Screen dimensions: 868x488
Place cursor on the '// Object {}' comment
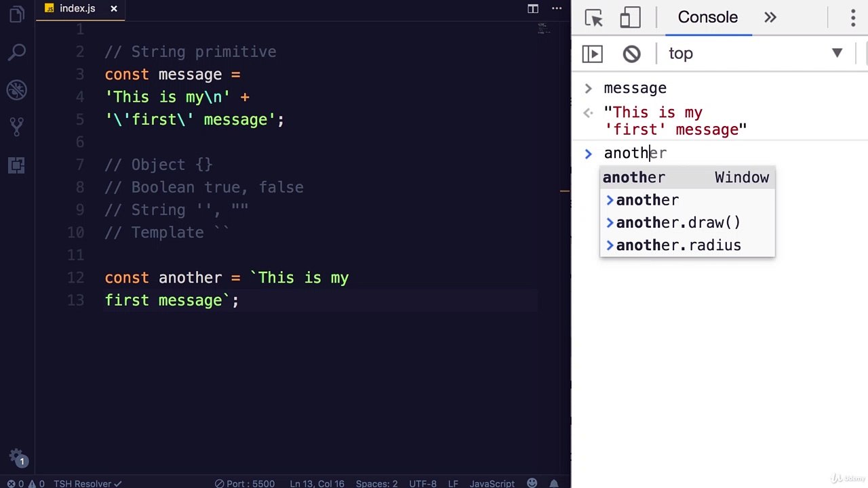tap(158, 165)
